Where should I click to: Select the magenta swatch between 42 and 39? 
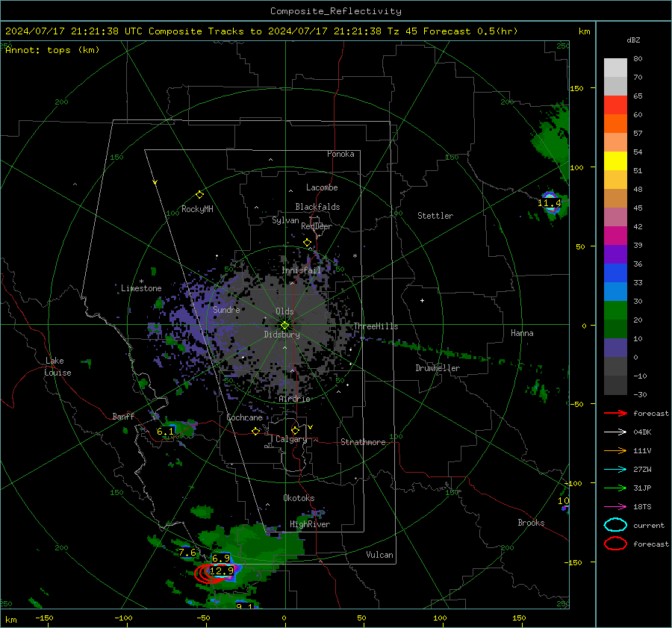(x=615, y=236)
